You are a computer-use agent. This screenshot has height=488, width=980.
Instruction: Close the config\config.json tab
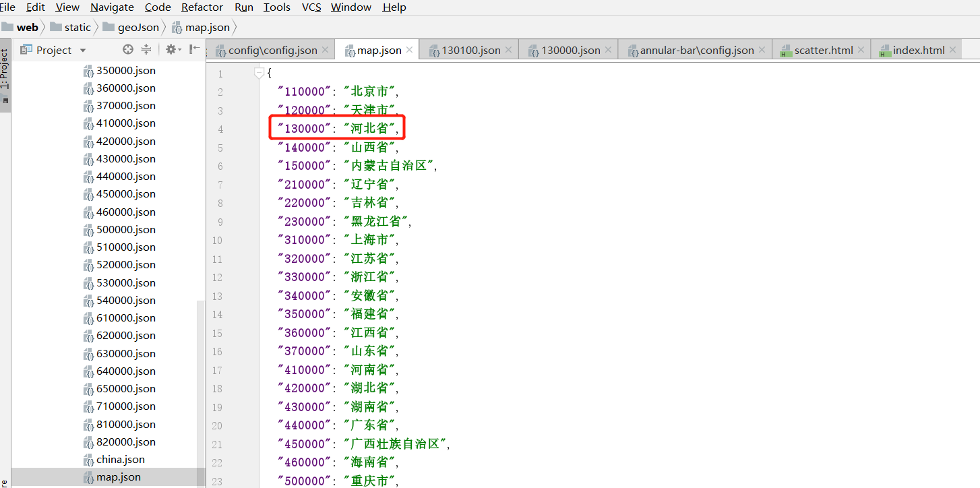325,50
